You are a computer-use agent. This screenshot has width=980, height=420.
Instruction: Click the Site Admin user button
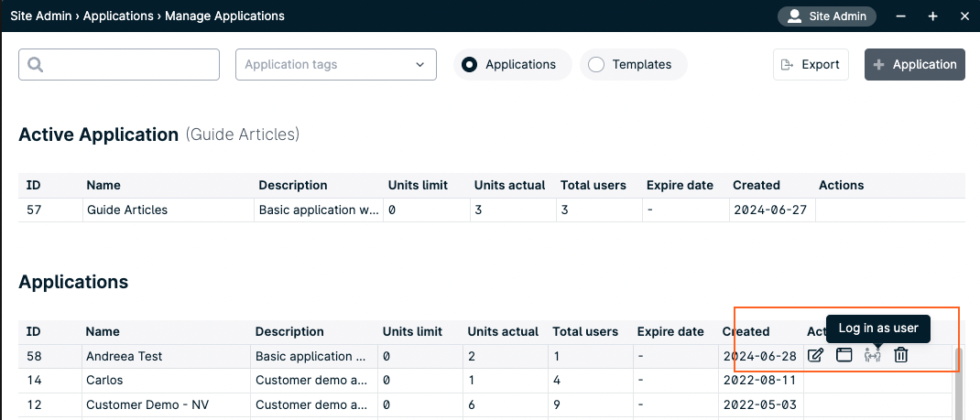tap(827, 16)
